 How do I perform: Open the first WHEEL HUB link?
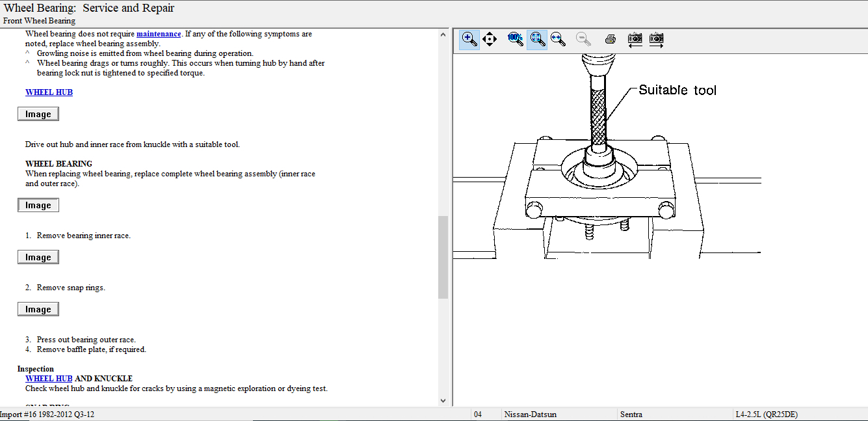(x=49, y=92)
